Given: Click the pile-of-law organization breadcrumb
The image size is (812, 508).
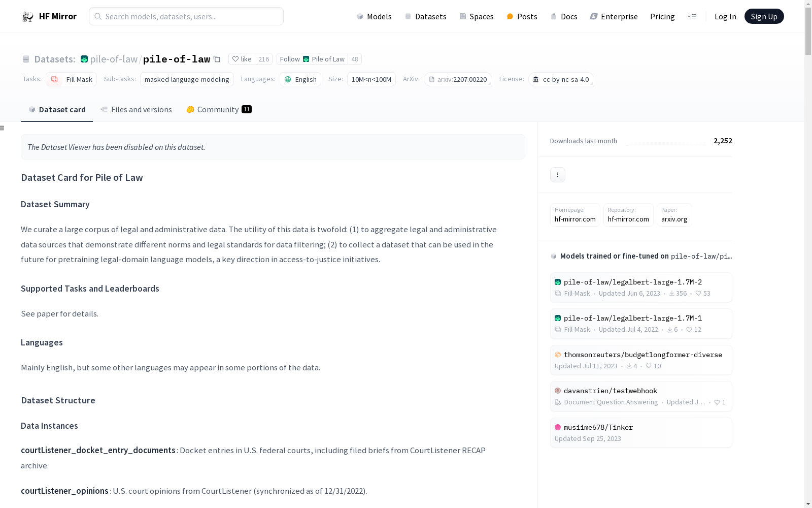Looking at the screenshot, I should [x=114, y=59].
